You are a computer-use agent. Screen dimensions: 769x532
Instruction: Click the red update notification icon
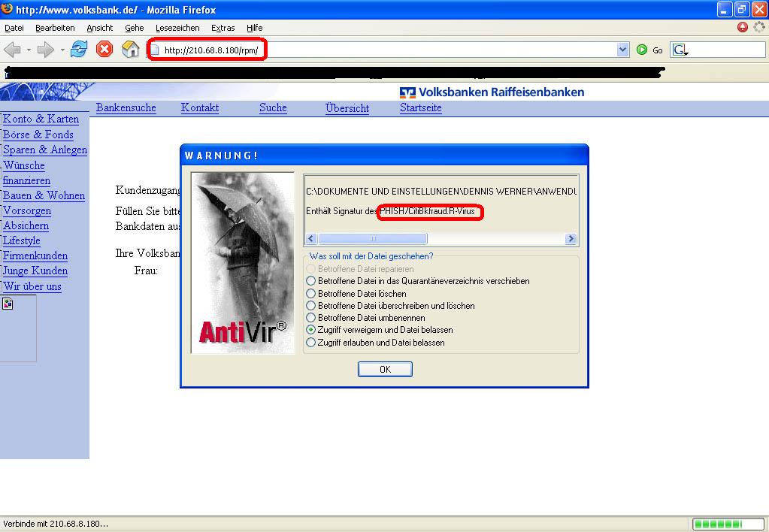coord(743,28)
